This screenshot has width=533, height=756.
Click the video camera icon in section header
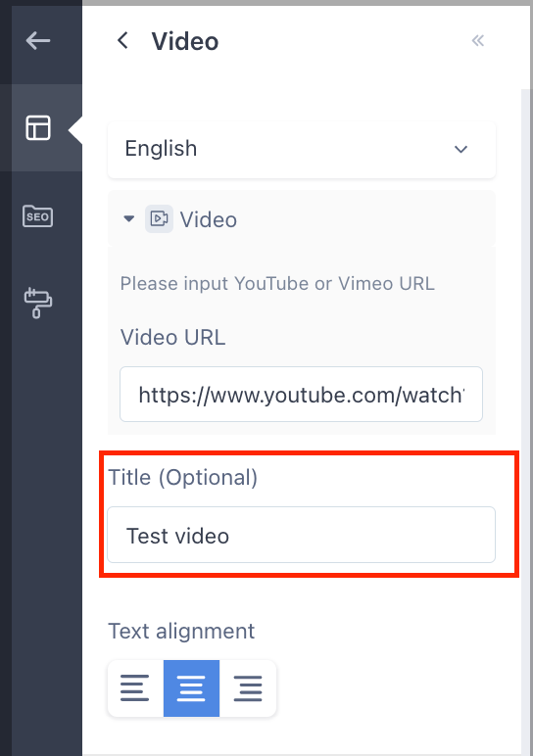tap(159, 219)
